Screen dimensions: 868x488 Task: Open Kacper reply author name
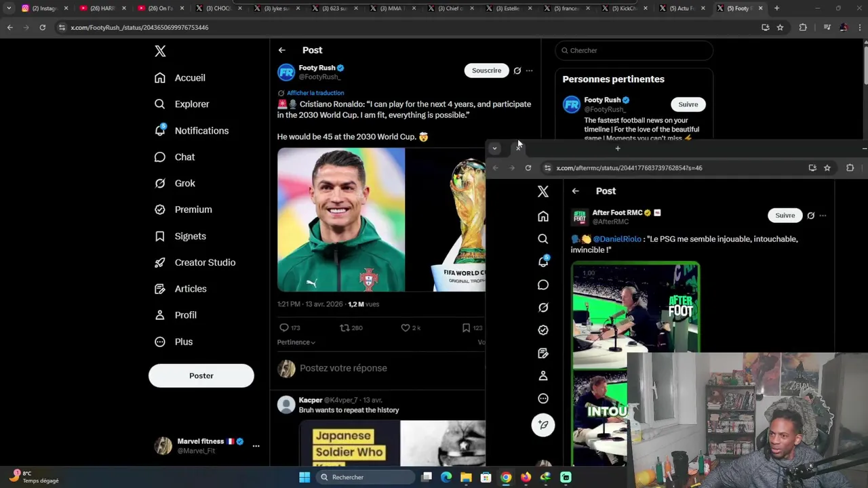(311, 400)
